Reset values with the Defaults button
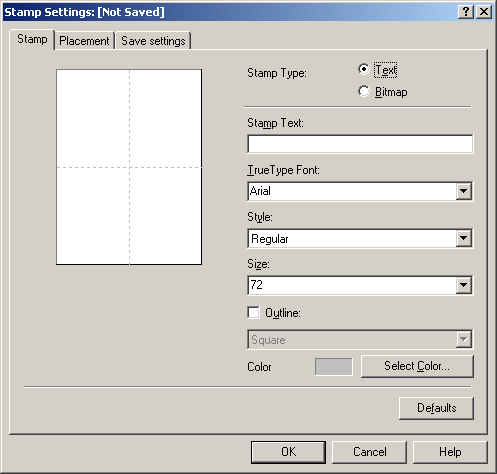 pyautogui.click(x=436, y=408)
